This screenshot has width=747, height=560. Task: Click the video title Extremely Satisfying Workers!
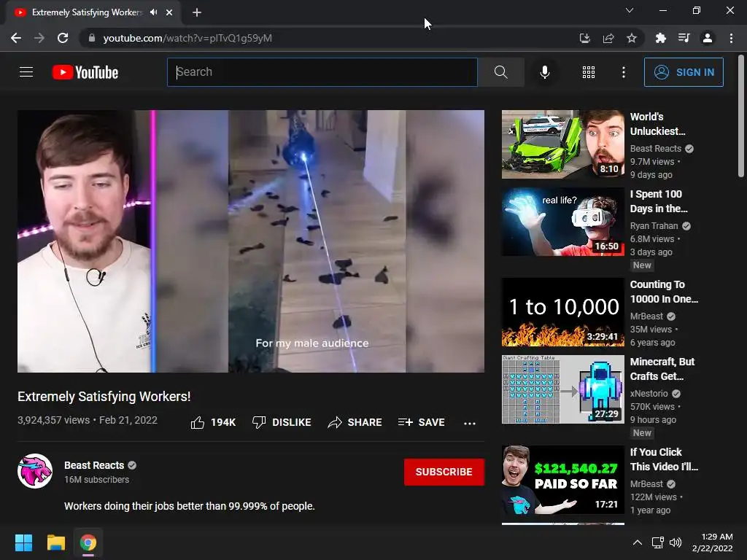(104, 397)
